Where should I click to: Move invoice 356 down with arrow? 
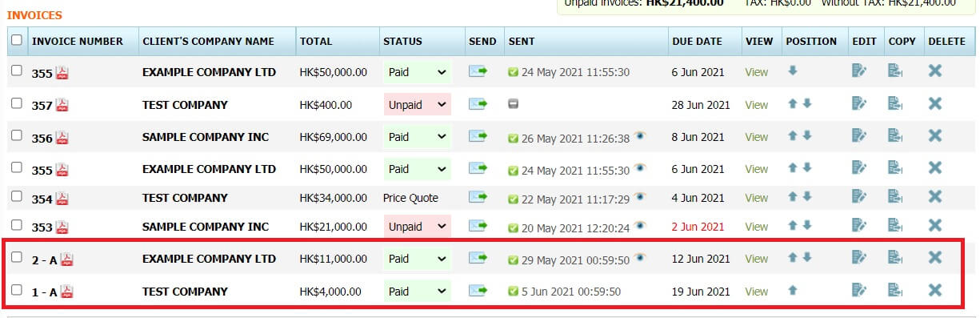(807, 135)
